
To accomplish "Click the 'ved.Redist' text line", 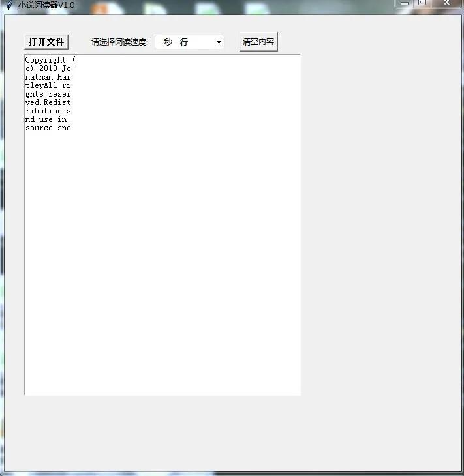I will (x=48, y=102).
